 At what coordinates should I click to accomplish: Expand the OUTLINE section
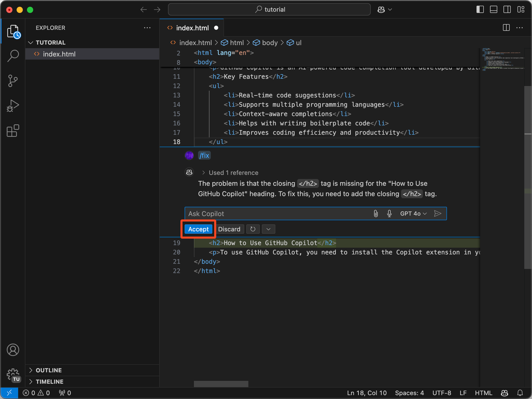tap(49, 370)
